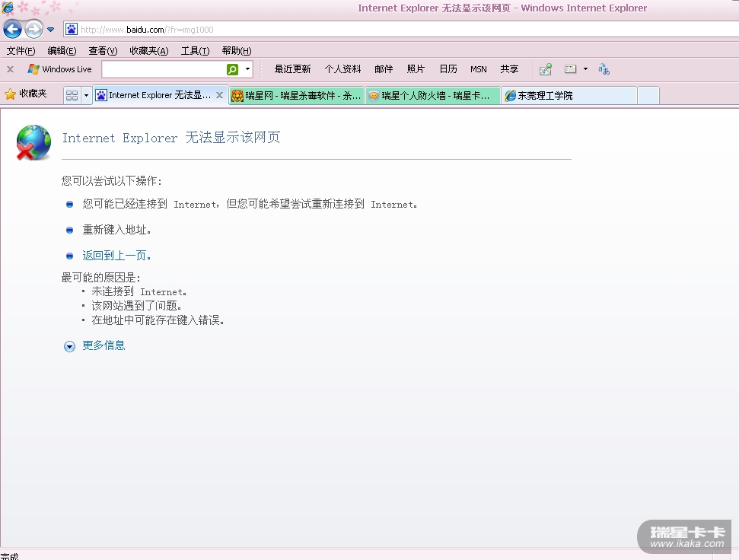
Task: Click the Quick Tabs grid icon
Action: pyautogui.click(x=72, y=96)
